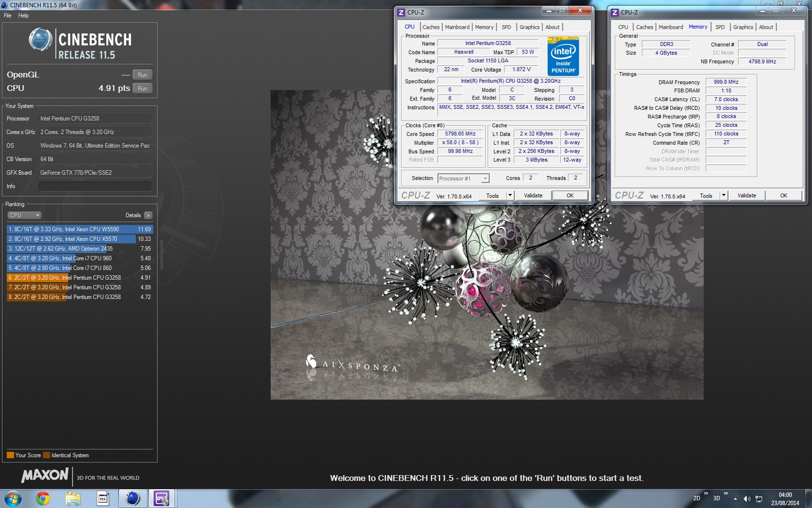Image resolution: width=812 pixels, height=508 pixels.
Task: Open the Windows Start menu orb
Action: [13, 498]
